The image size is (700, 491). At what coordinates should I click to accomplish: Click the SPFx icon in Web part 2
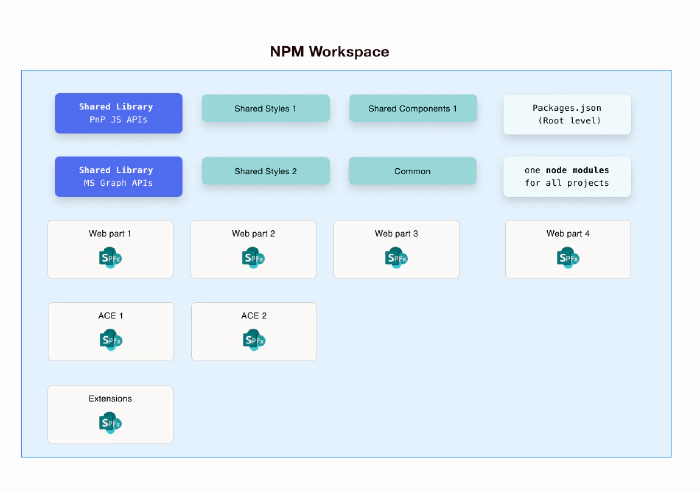(x=253, y=257)
